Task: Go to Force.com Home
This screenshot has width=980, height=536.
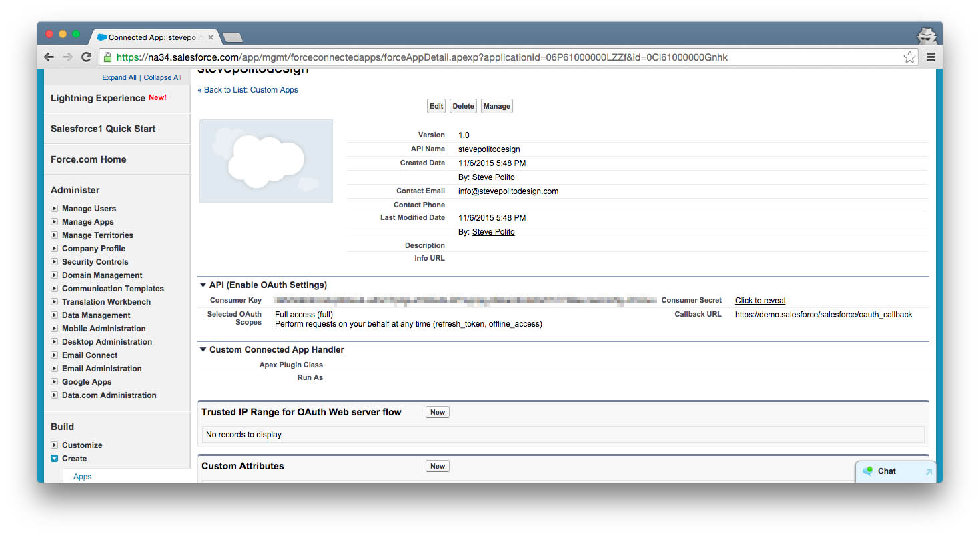Action: click(89, 159)
